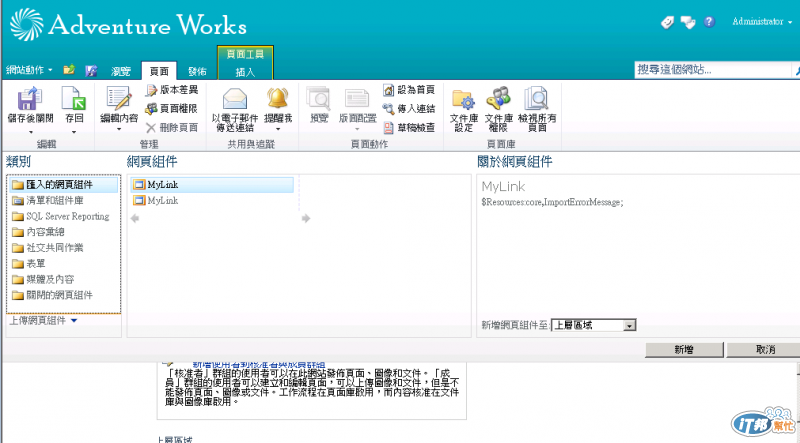Click Delete Page (刪除頁面)
This screenshot has height=443, width=800.
coord(172,128)
